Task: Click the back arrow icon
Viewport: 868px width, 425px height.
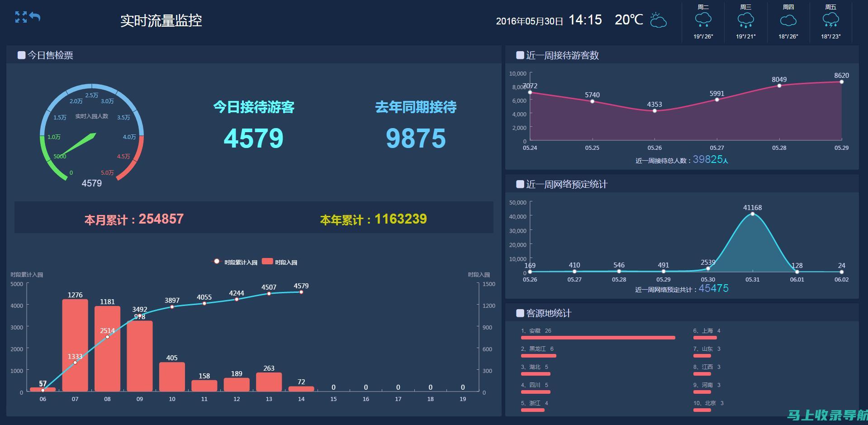Action: click(35, 17)
